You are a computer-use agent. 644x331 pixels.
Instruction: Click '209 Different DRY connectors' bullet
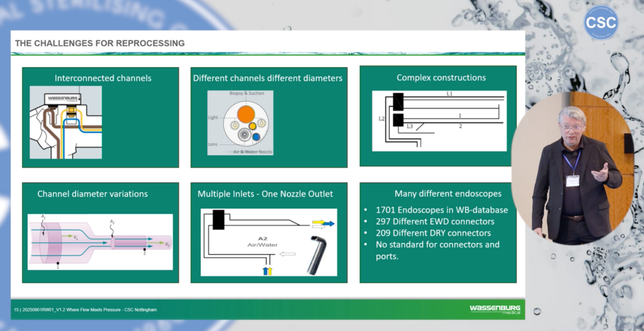[x=433, y=233]
